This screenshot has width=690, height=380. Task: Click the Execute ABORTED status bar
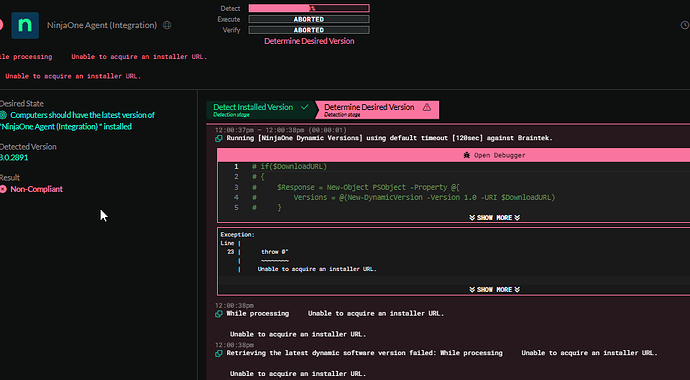pyautogui.click(x=309, y=19)
